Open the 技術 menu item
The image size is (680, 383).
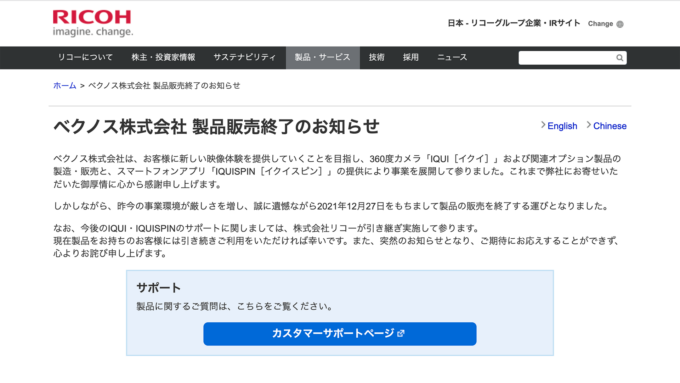point(376,57)
